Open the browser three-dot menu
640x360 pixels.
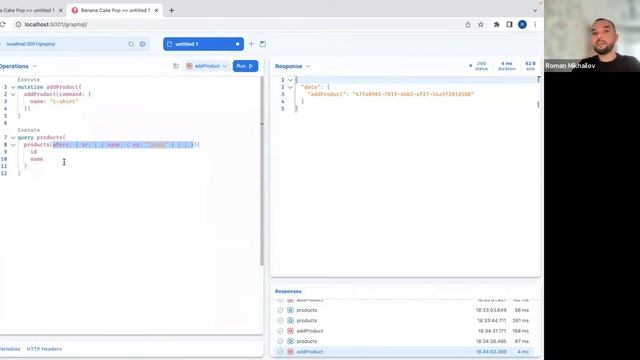click(x=535, y=24)
